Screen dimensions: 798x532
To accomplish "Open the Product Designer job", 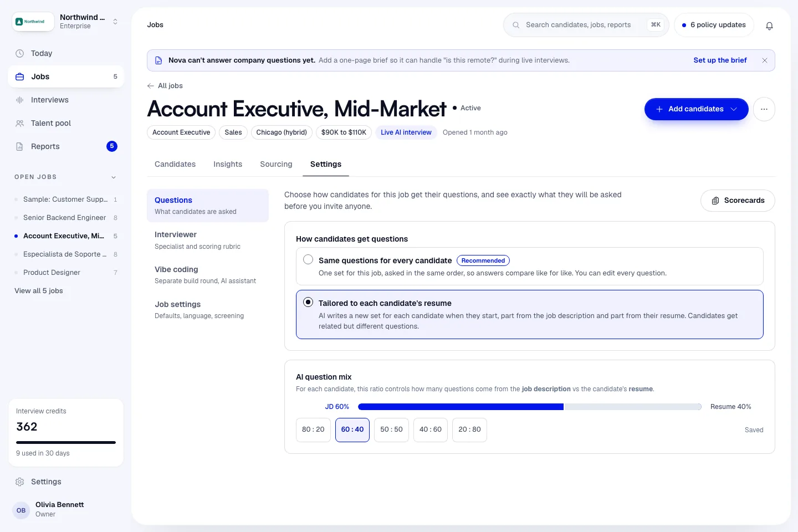I will [x=66, y=273].
